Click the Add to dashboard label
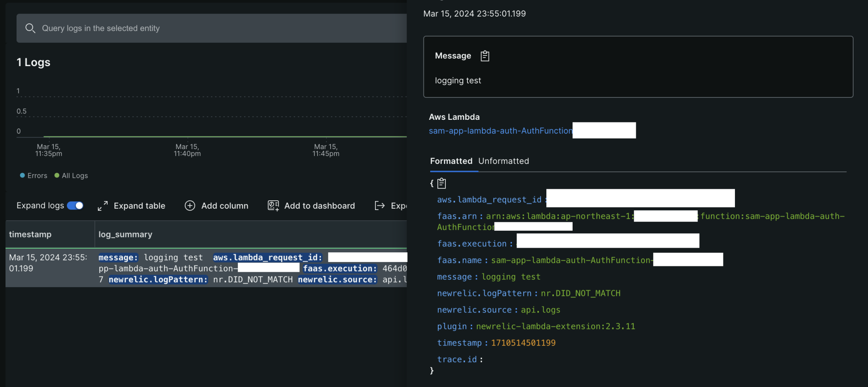Image resolution: width=868 pixels, height=387 pixels. point(320,206)
